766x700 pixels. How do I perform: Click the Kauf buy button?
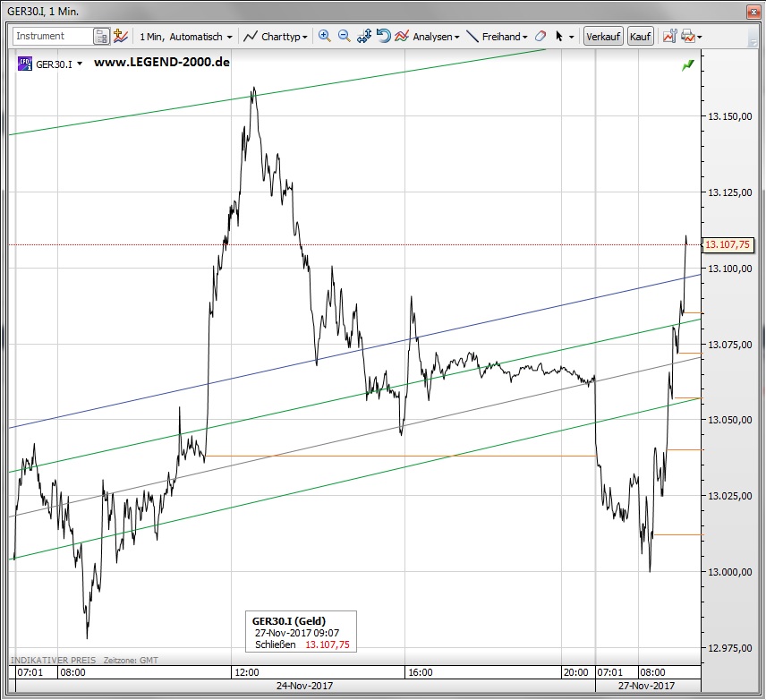(640, 37)
